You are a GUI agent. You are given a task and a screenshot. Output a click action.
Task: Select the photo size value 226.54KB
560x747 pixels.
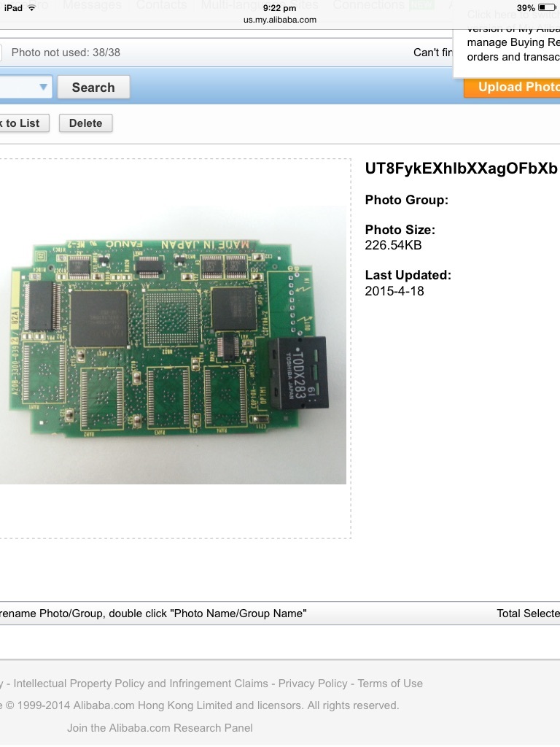coord(393,245)
